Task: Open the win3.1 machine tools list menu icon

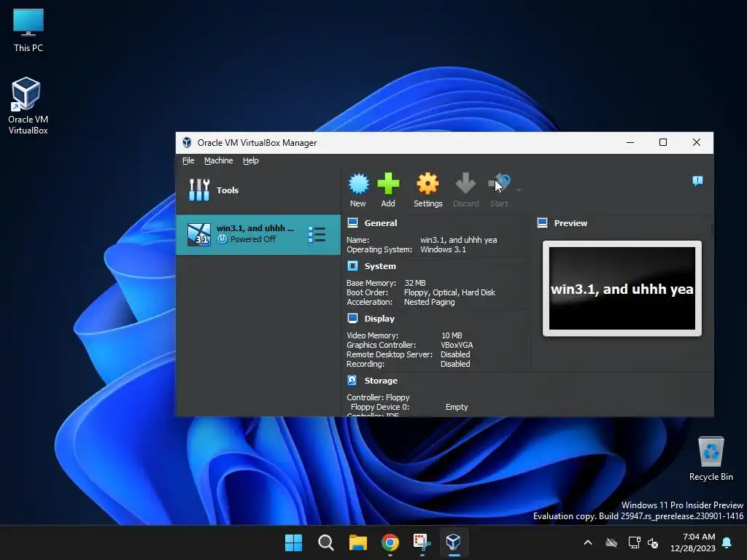Action: [317, 234]
